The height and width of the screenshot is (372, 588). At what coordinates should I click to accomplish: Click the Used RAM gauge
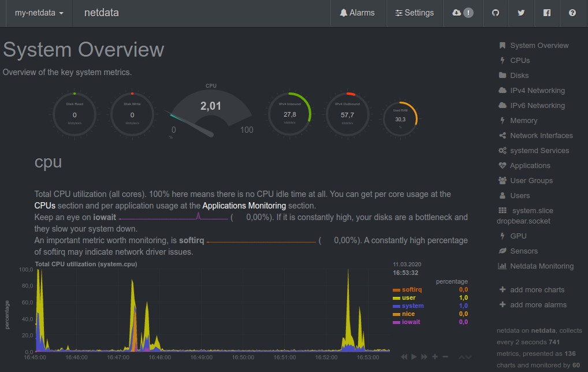400,119
